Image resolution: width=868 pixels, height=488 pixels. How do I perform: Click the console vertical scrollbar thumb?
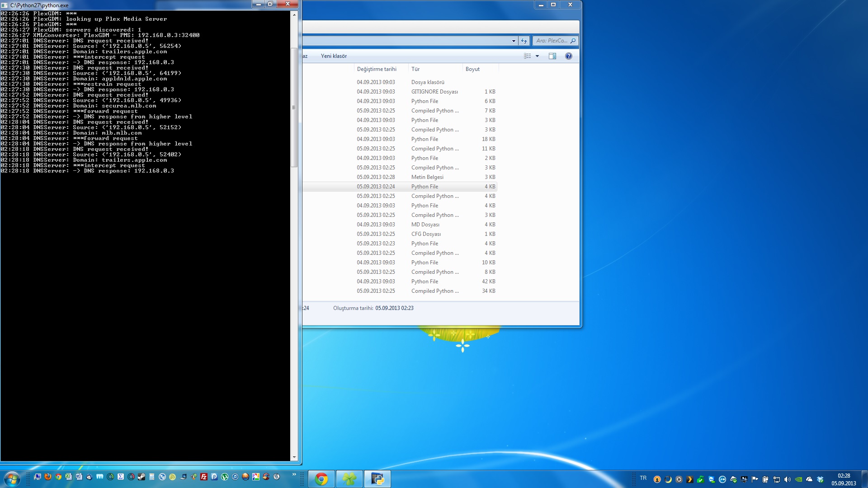coord(294,108)
